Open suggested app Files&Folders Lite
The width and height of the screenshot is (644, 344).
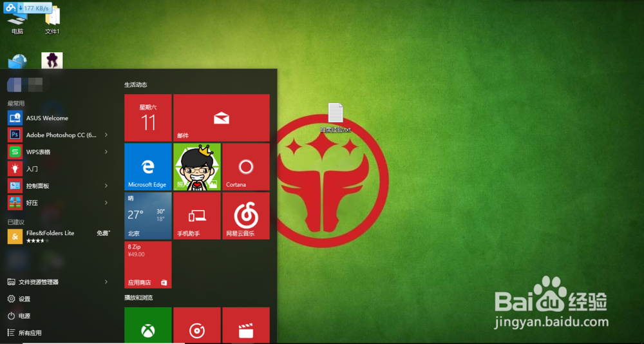(57, 236)
